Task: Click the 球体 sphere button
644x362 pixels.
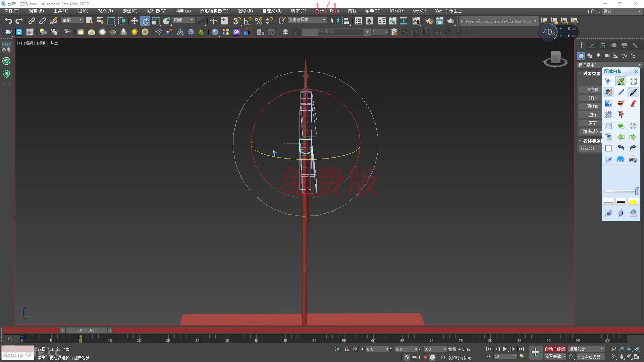Action: [590, 98]
